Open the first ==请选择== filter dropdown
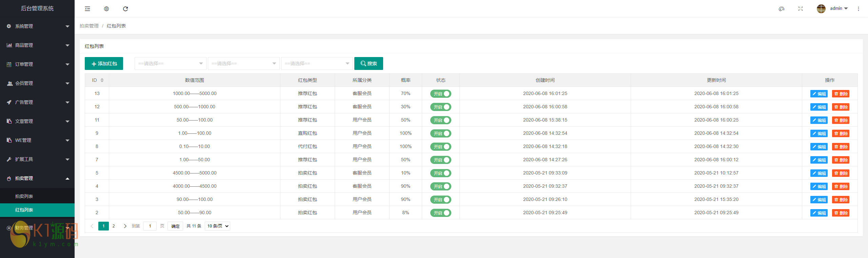This screenshot has width=868, height=258. click(170, 63)
